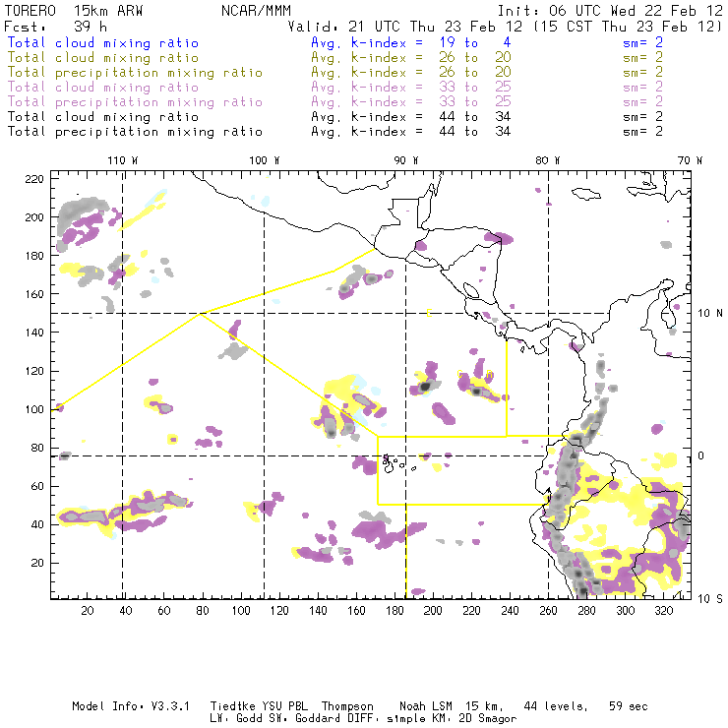Viewport: 728px width, 728px height.
Task: Click the '220' value on the vertical axis
Action: pos(34,179)
